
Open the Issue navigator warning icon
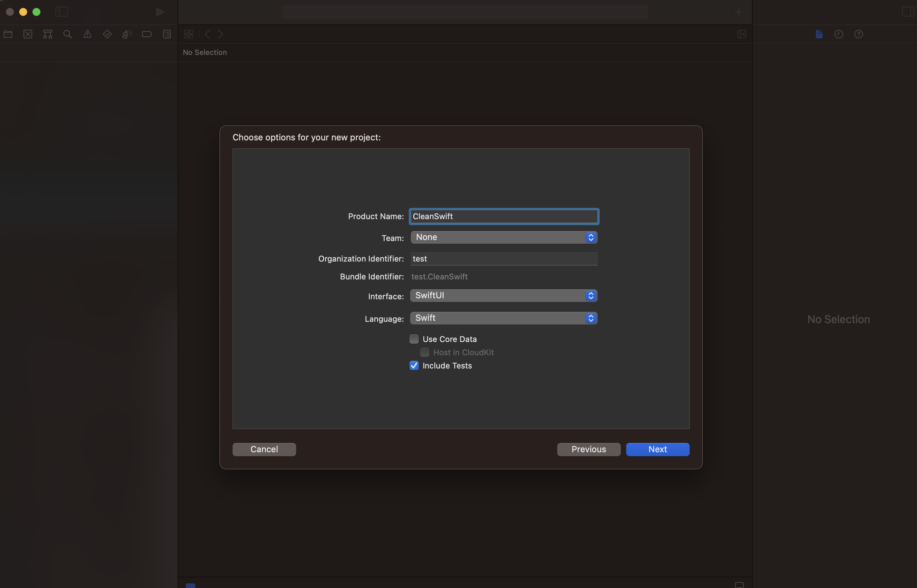click(x=87, y=34)
